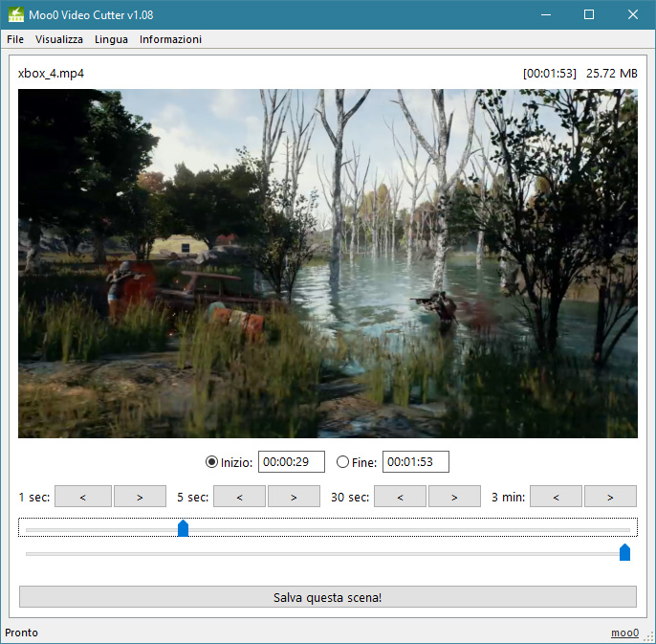This screenshot has height=644, width=656.
Task: Step forward 1 second
Action: pos(140,497)
